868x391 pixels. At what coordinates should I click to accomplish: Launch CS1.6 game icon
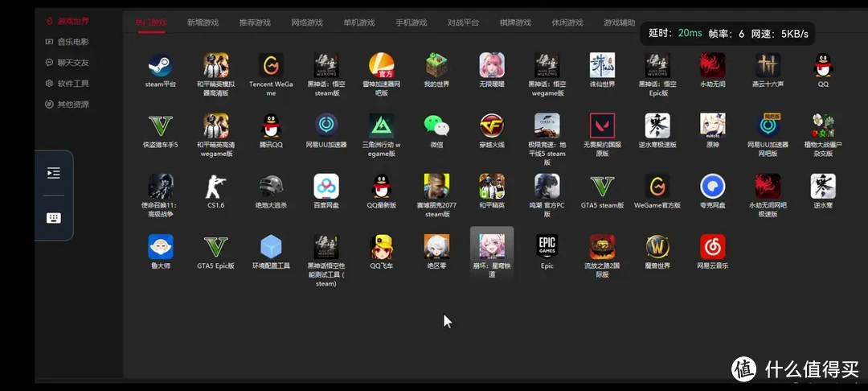pos(216,186)
